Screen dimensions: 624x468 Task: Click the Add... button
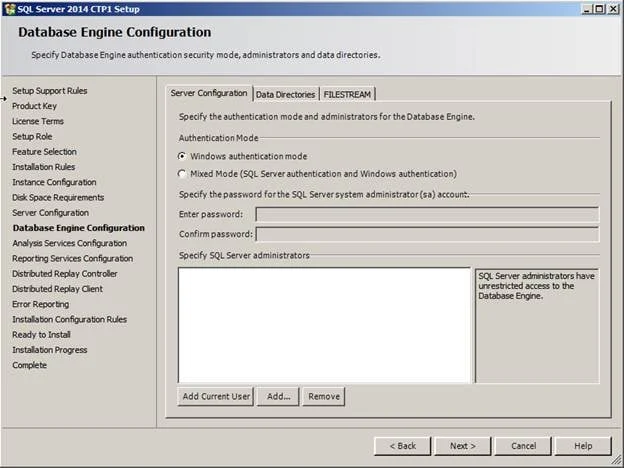pos(278,396)
